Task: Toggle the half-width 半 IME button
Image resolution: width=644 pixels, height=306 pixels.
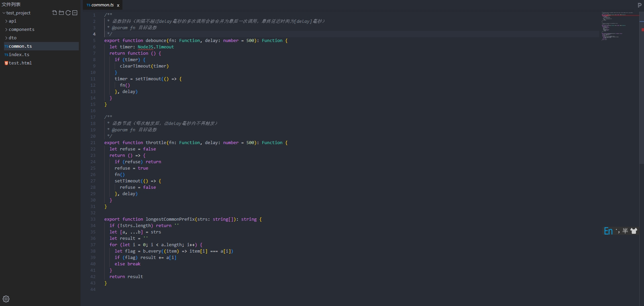Action: point(625,231)
